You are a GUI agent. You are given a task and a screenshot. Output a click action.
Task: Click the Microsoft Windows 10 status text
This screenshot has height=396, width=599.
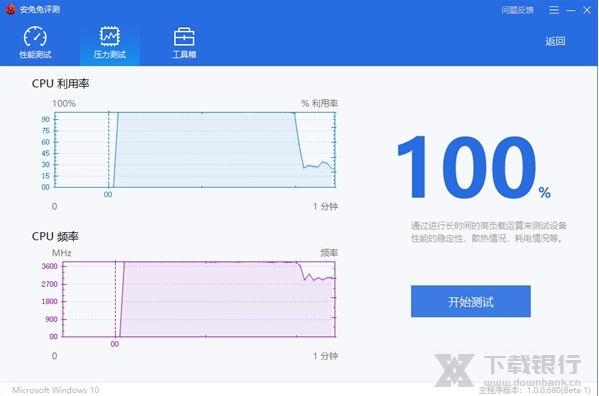coord(55,390)
